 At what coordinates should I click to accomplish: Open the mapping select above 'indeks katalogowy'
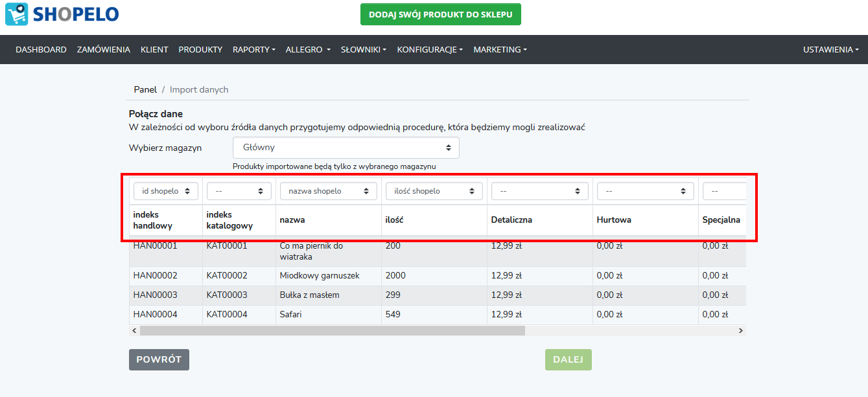(239, 191)
